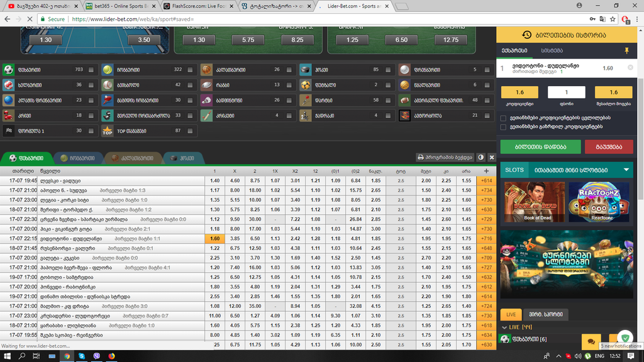
Task: Click the green place ticket button
Action: click(540, 146)
